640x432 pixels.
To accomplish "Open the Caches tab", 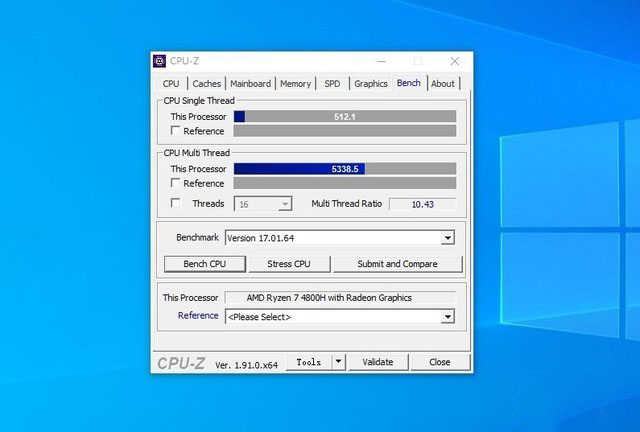I will [207, 84].
